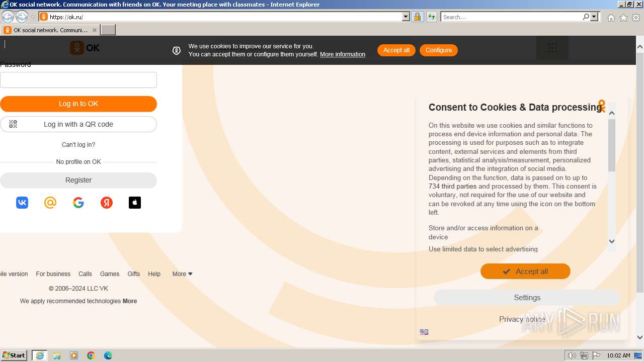Open the IE tools gear icon
644x362 pixels.
point(636,18)
